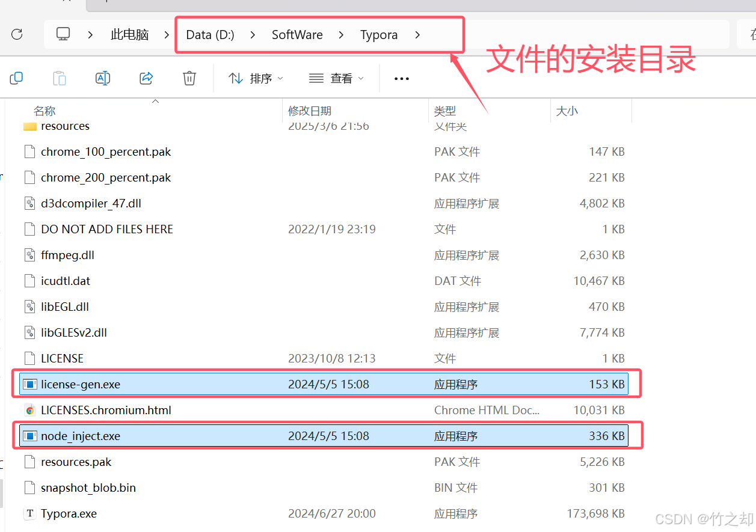This screenshot has height=532, width=756.
Task: Select file name resources.pak
Action: (x=76, y=462)
